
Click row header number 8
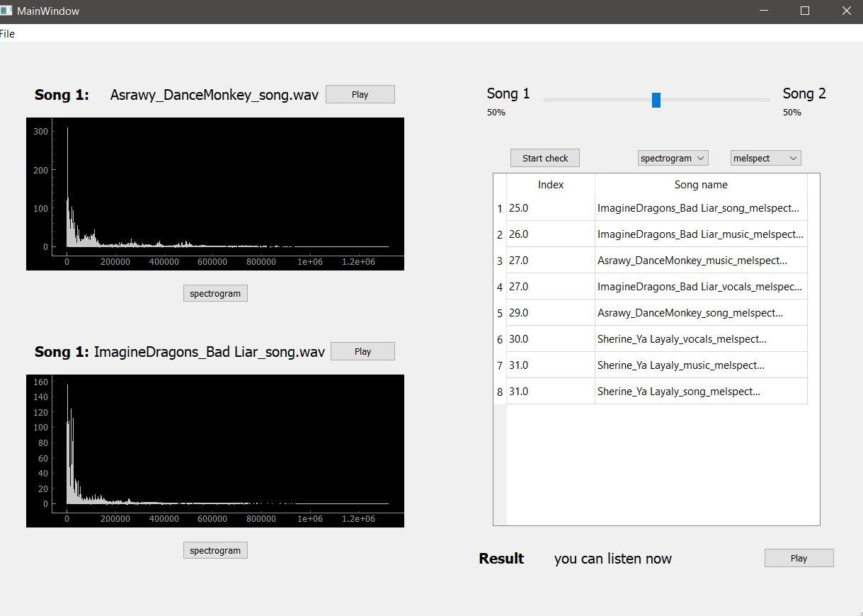pyautogui.click(x=500, y=392)
